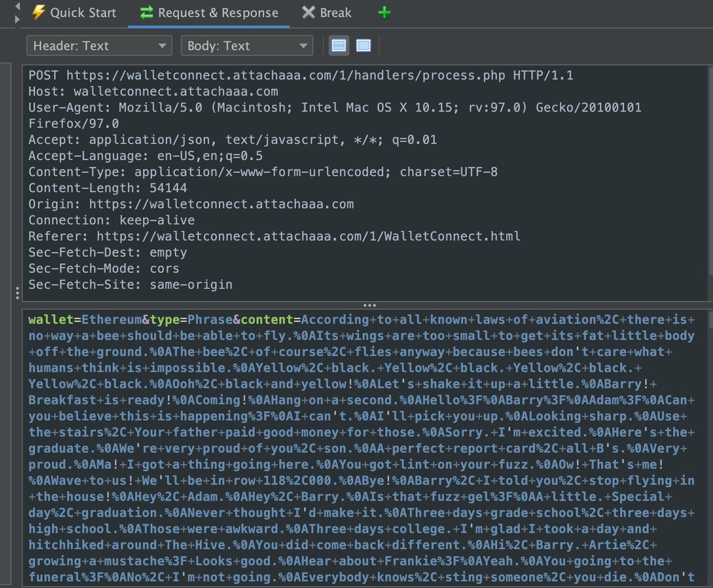Open the Header: Text dropdown
The height and width of the screenshot is (588, 713).
[x=99, y=45]
